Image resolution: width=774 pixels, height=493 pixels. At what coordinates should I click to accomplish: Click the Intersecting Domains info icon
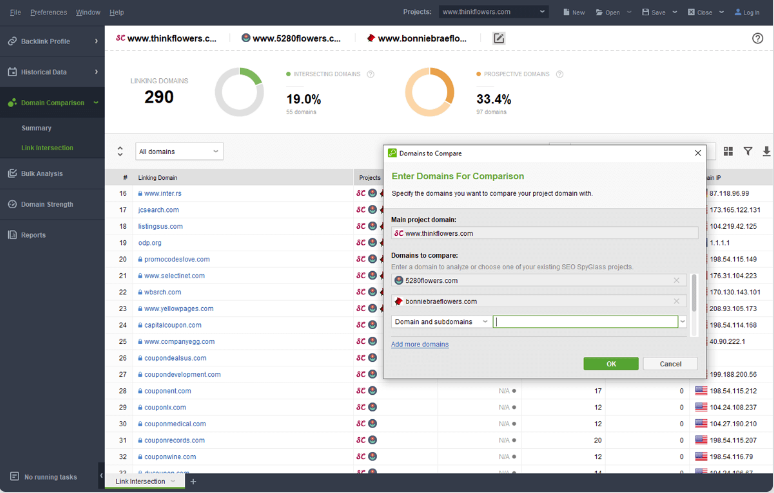click(371, 74)
